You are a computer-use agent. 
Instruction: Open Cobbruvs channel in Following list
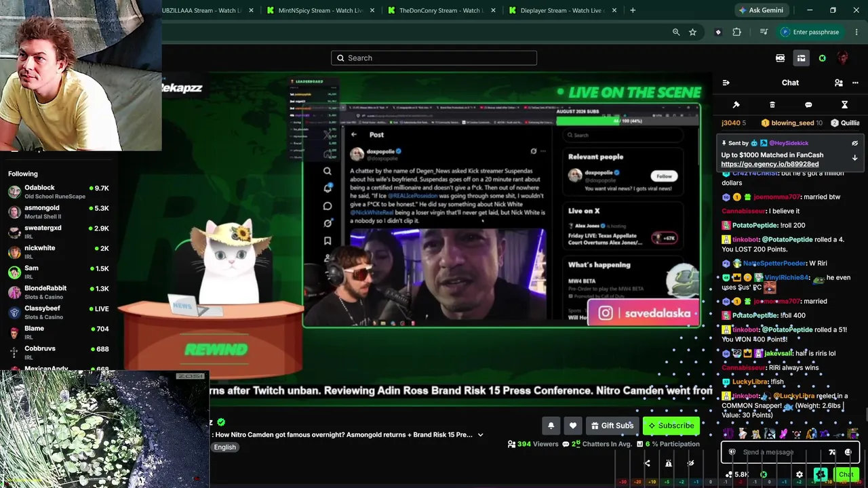(x=58, y=352)
